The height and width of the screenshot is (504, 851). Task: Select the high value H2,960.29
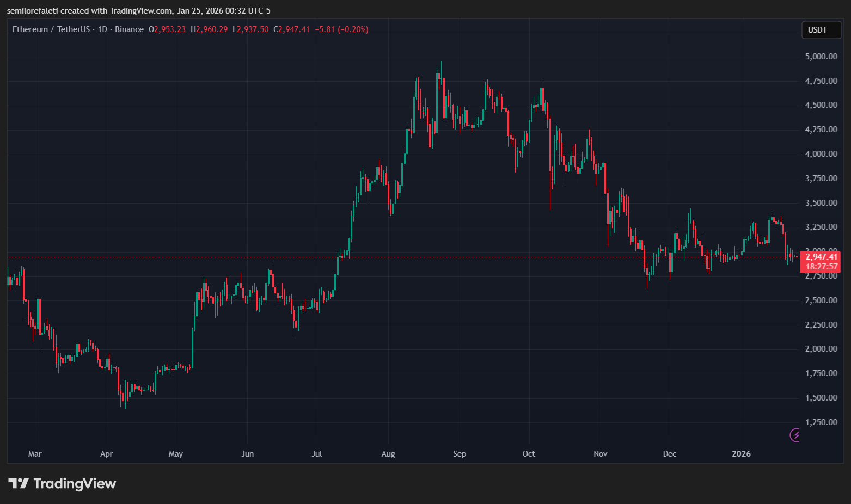[209, 29]
